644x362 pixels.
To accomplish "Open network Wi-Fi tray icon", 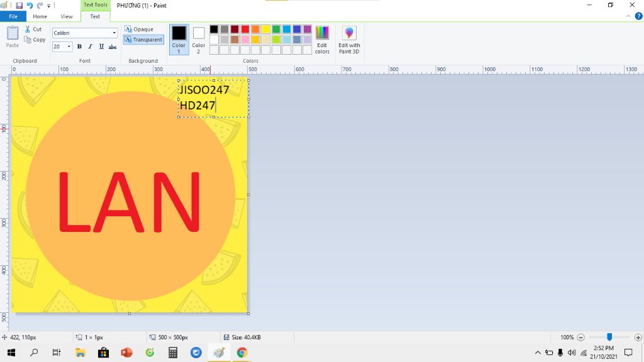I will pos(584,353).
